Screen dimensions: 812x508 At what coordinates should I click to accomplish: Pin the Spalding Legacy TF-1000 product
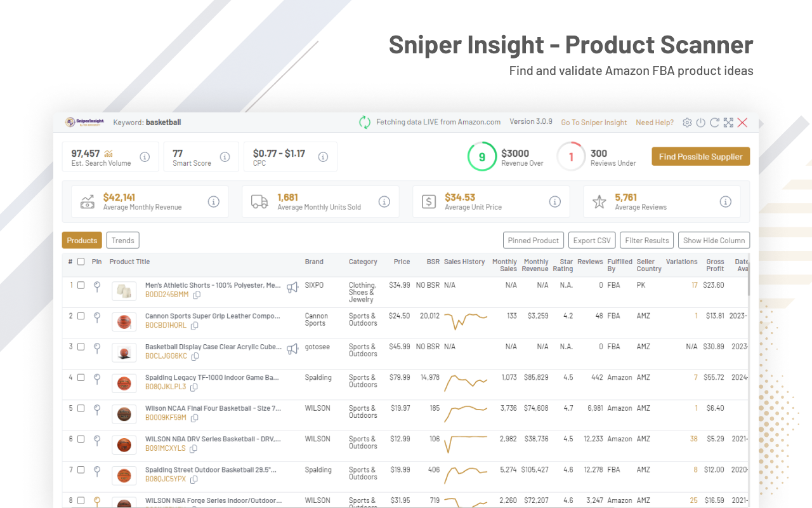click(97, 378)
